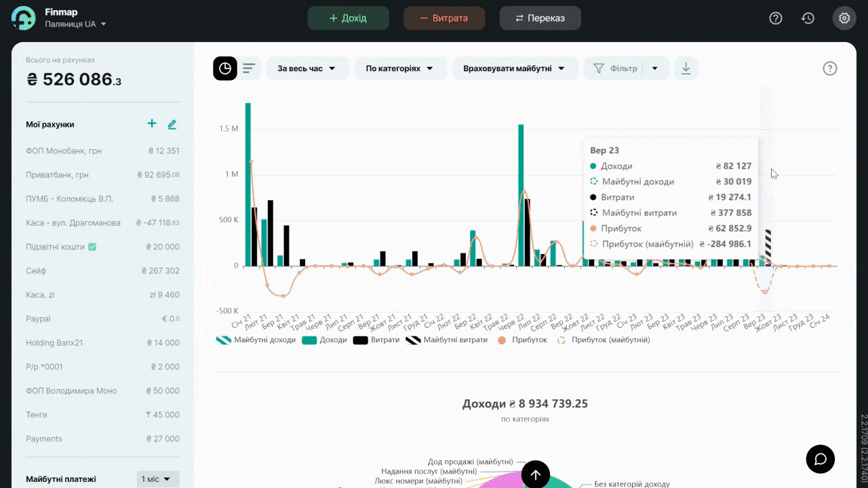This screenshot has height=488, width=868.
Task: Create a transfer with Переказ button
Action: pyautogui.click(x=540, y=18)
